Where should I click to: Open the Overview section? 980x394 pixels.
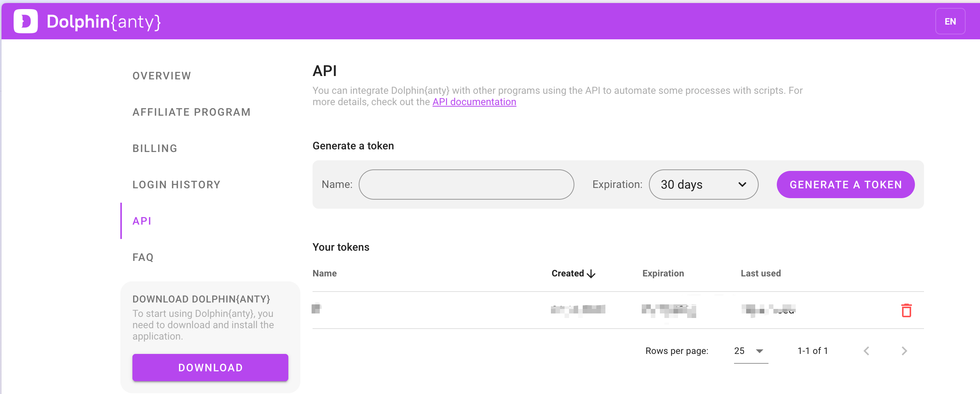point(162,76)
